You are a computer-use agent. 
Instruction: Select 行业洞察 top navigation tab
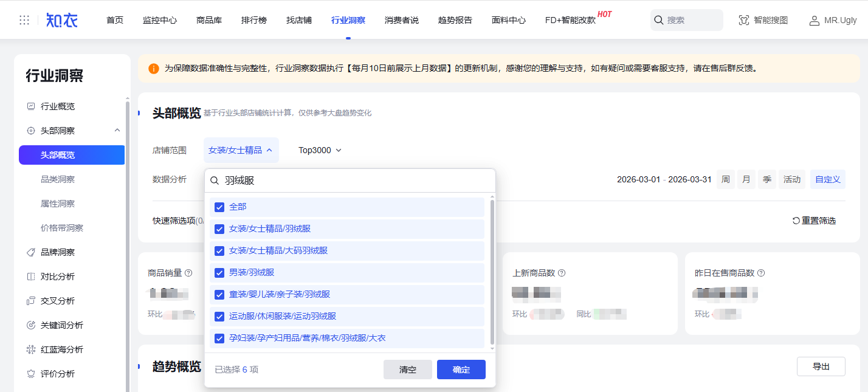348,20
